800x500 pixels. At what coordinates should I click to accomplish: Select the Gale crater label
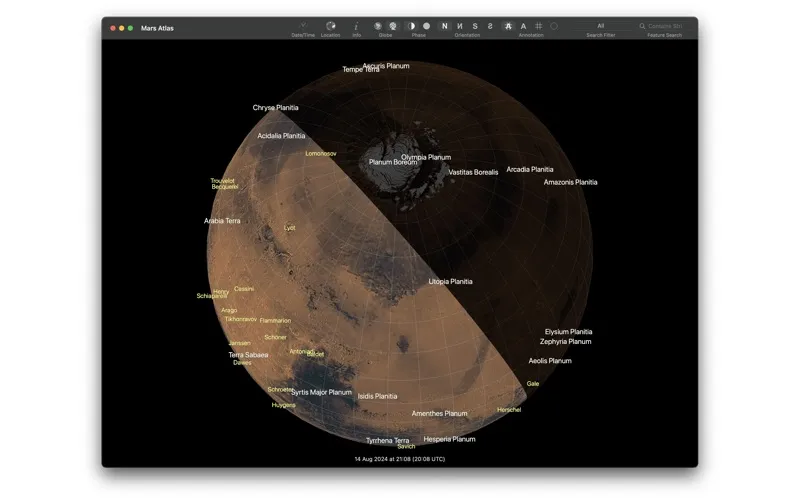coord(533,384)
